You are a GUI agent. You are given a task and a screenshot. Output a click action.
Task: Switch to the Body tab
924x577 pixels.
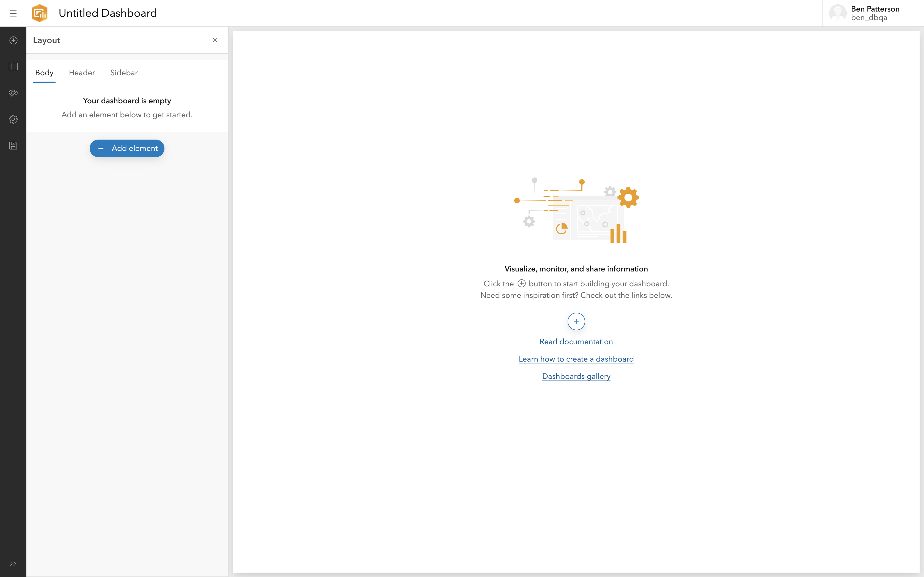tap(44, 73)
